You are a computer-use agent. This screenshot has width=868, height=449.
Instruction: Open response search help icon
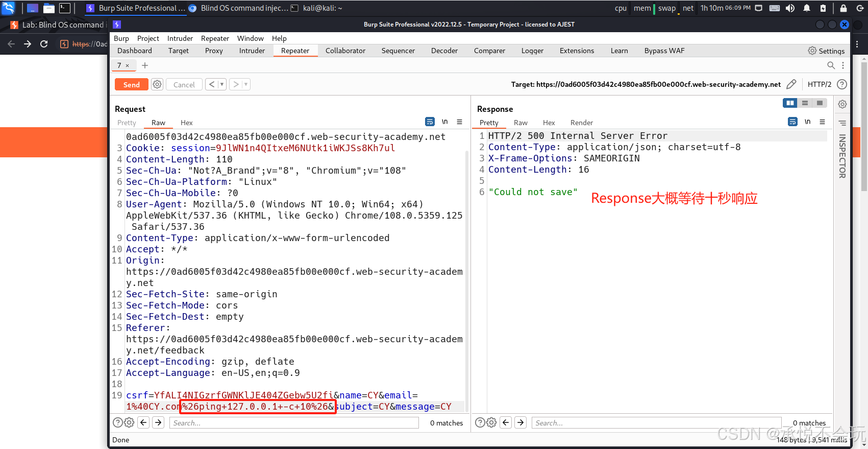click(x=480, y=422)
